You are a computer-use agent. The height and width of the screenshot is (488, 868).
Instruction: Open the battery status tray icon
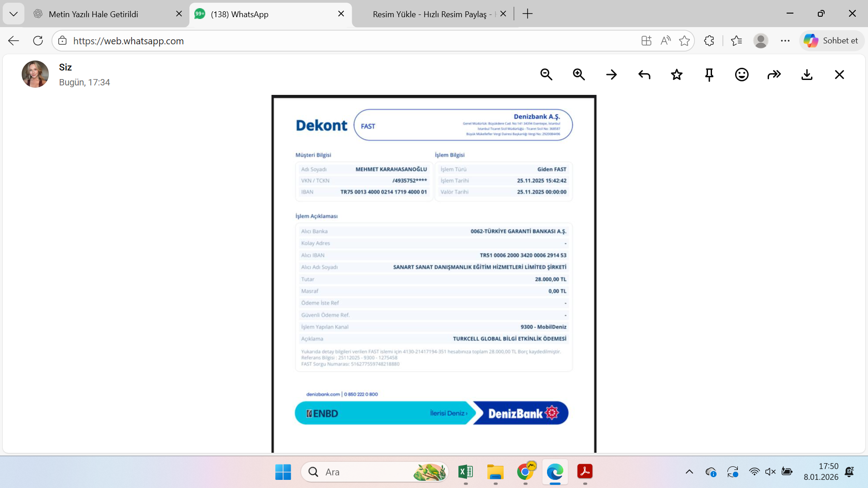787,472
